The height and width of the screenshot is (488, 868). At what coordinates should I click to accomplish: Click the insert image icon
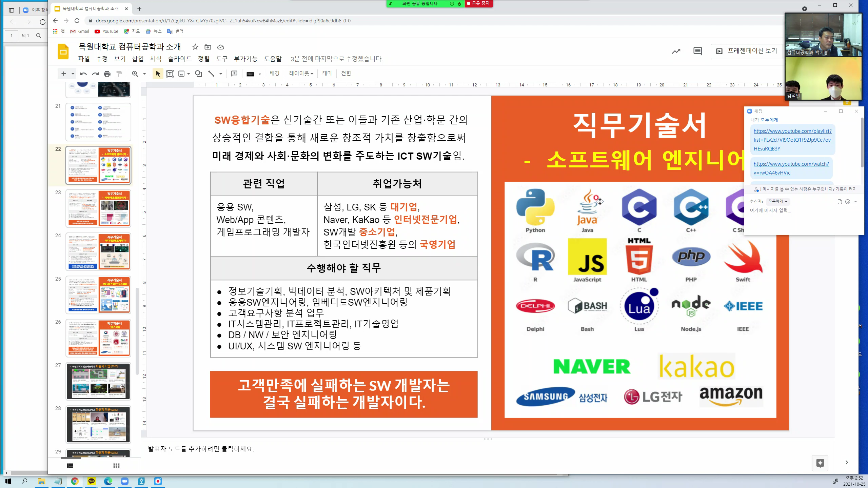click(181, 74)
